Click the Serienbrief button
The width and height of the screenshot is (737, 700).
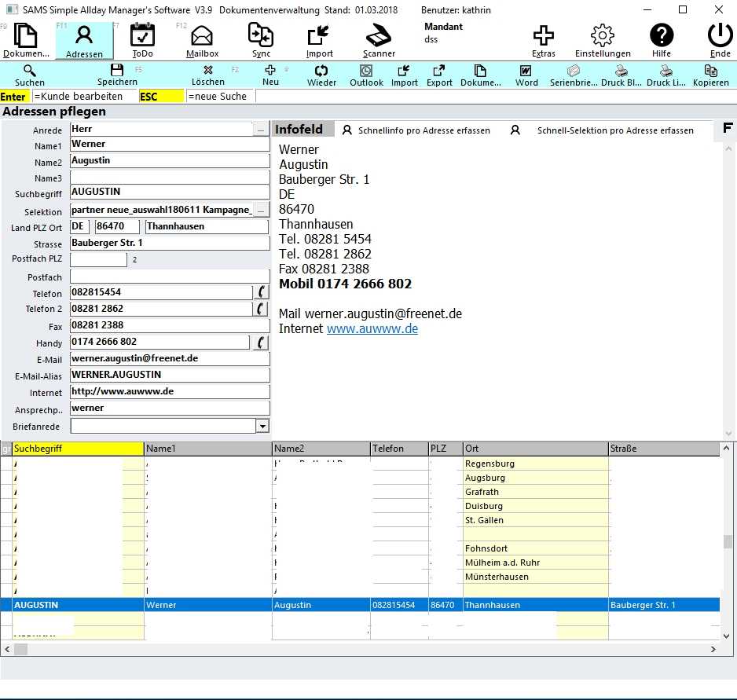[x=574, y=75]
